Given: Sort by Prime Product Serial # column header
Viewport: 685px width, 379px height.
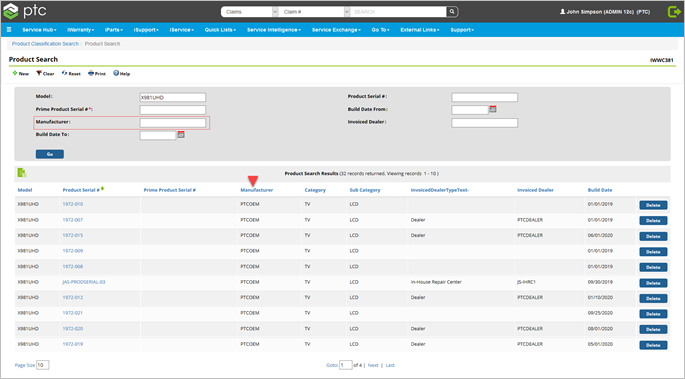Looking at the screenshot, I should pos(170,190).
